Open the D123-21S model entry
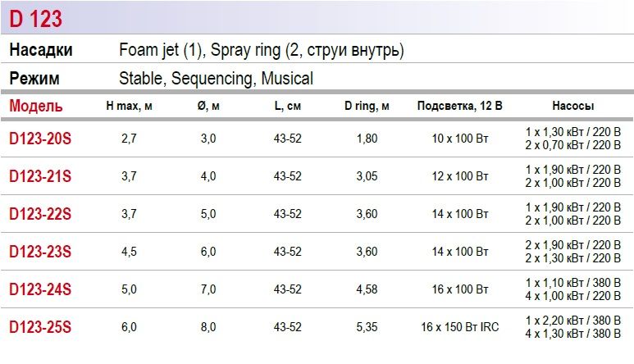Viewport: 634px width, 364px height. point(40,176)
